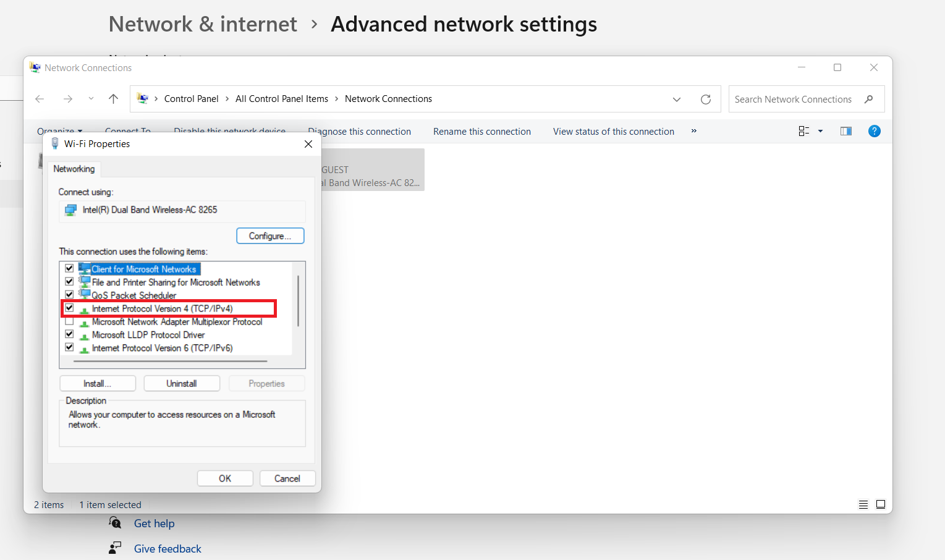This screenshot has height=560, width=945.
Task: Select Internet Protocol Version 4 (TCP/IPv4)
Action: pos(163,308)
